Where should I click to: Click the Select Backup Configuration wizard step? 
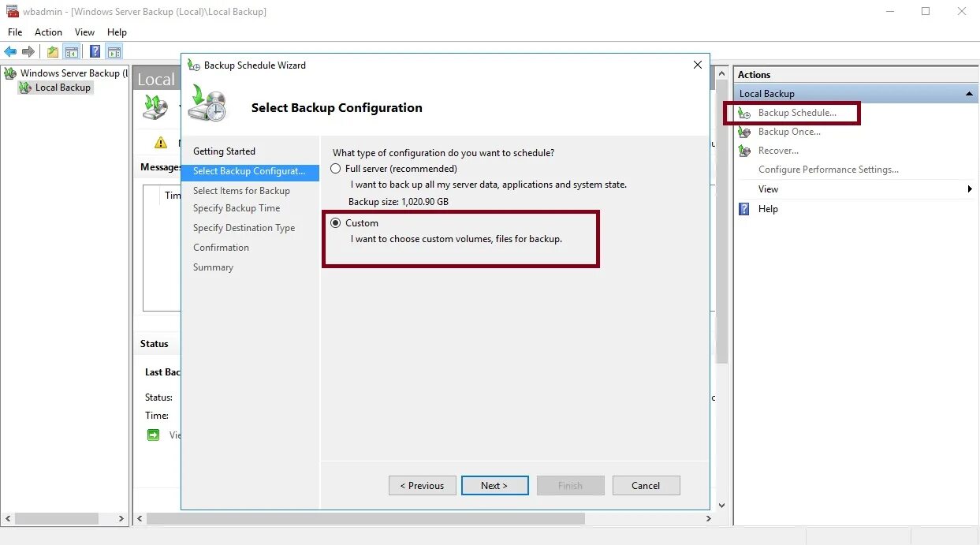[x=250, y=171]
